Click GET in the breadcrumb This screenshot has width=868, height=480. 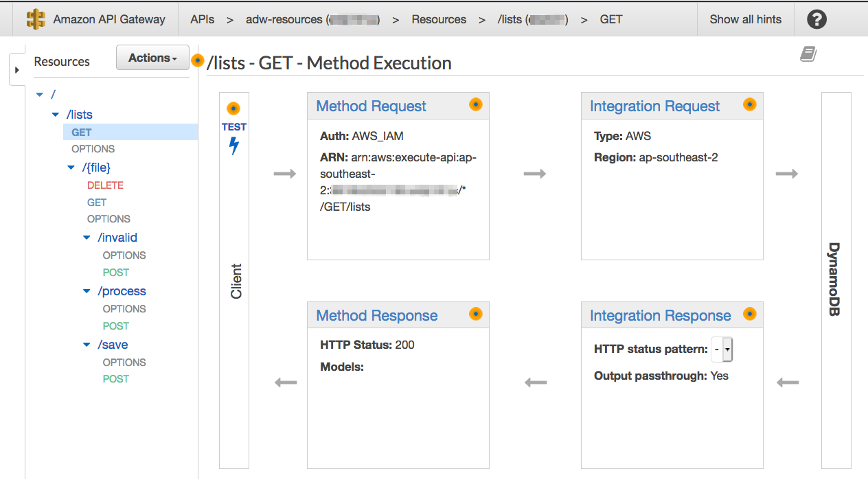coord(611,19)
